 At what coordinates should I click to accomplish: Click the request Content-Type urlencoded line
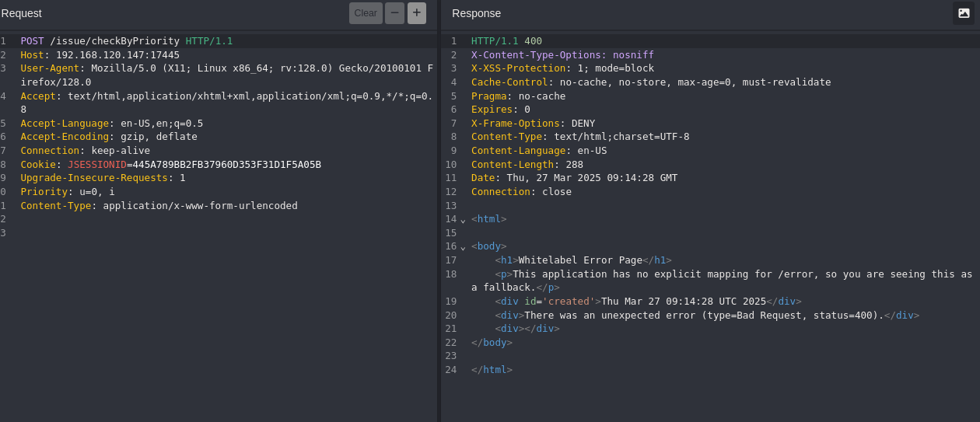coord(159,206)
